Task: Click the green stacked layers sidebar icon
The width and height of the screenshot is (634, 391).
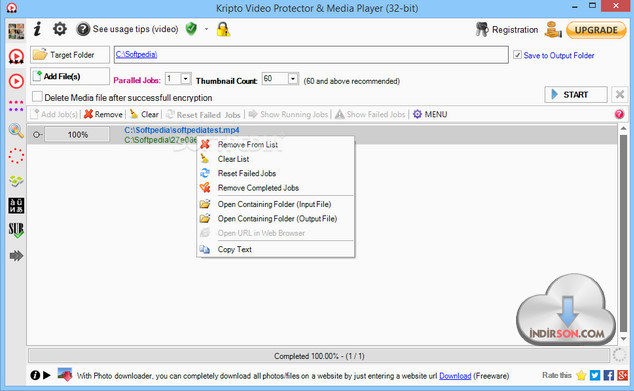Action: point(16,181)
